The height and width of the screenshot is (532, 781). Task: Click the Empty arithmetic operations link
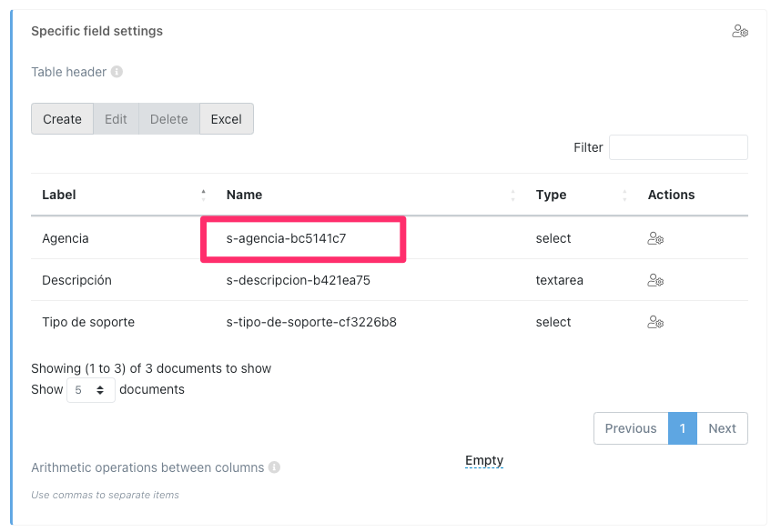coord(484,461)
